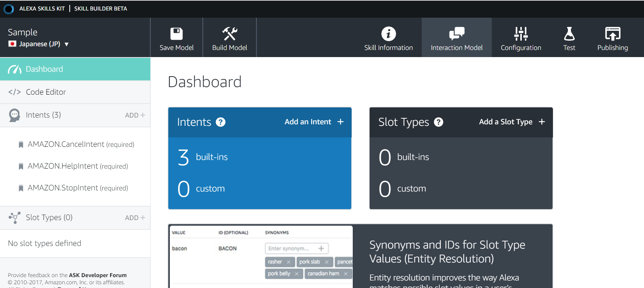Viewport: 644px width, 288px height.
Task: Switch to the Interaction Model tab
Action: coord(457,38)
